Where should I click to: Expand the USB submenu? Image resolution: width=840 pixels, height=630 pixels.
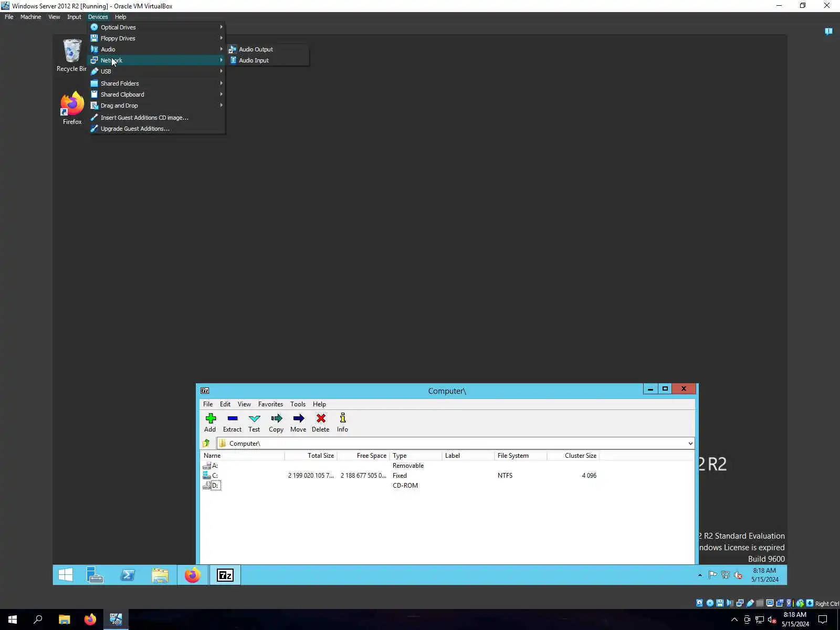click(x=156, y=71)
